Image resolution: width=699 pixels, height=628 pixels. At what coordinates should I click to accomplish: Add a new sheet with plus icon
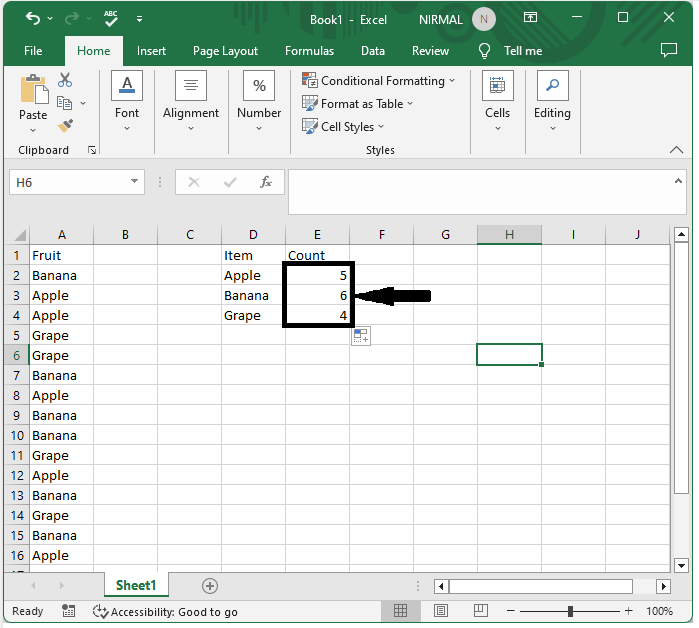pyautogui.click(x=210, y=586)
